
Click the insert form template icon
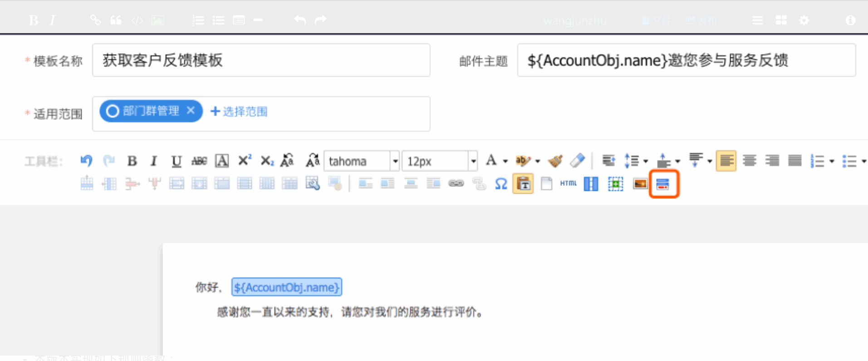(x=663, y=184)
